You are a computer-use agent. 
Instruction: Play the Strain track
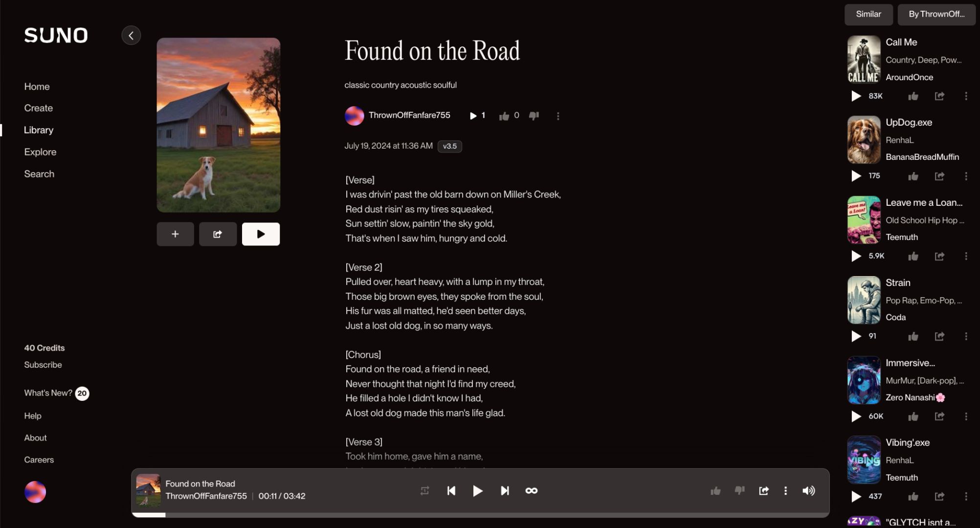tap(856, 336)
